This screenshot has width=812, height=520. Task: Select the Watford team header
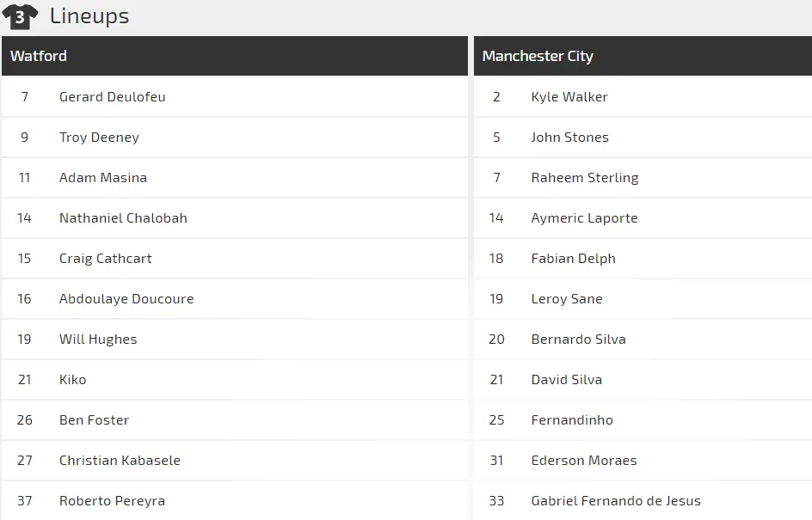click(235, 56)
